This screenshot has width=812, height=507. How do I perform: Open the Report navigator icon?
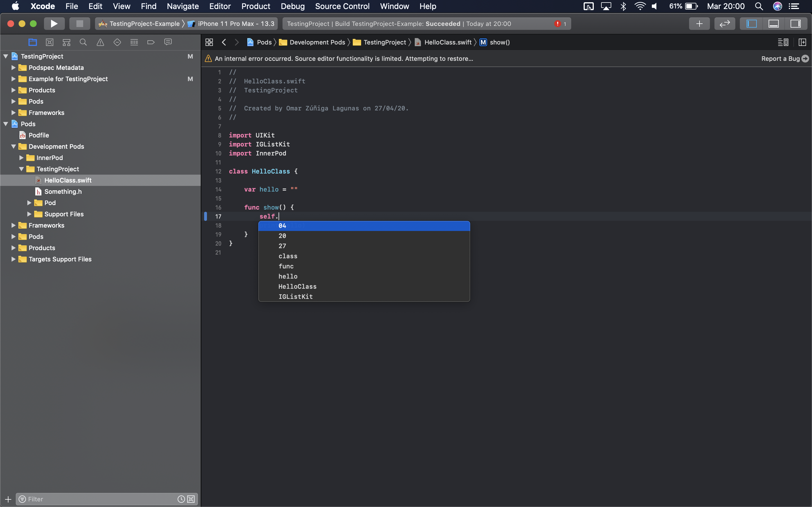168,42
